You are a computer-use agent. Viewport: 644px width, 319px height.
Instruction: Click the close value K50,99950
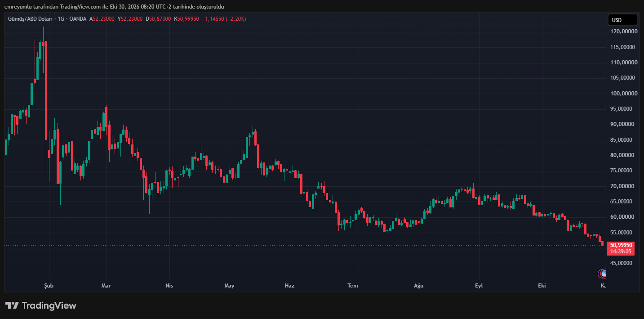coord(187,19)
